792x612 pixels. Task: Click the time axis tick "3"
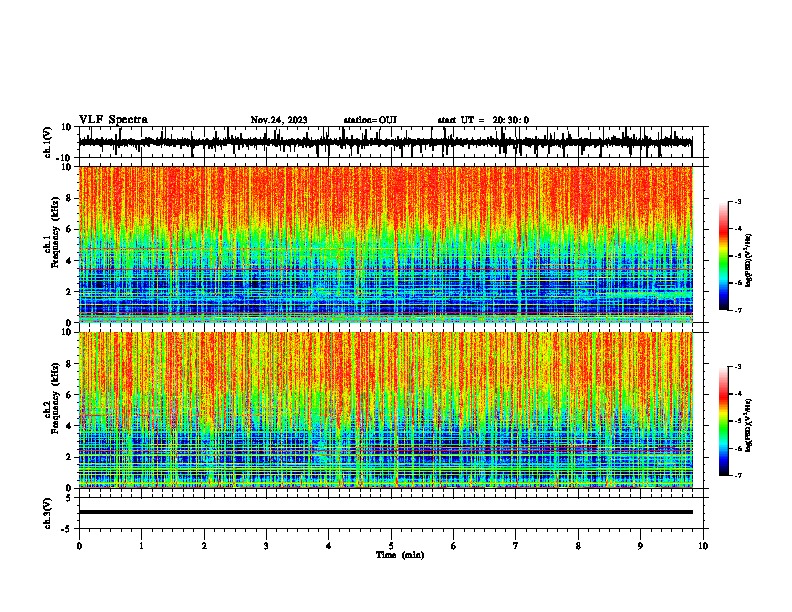pos(266,546)
